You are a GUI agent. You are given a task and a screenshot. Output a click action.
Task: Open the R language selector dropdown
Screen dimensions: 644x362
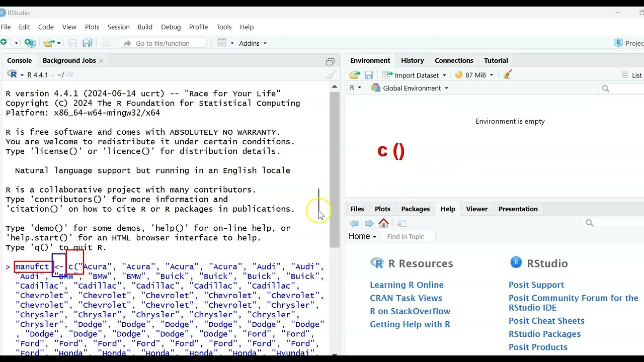[x=356, y=88]
